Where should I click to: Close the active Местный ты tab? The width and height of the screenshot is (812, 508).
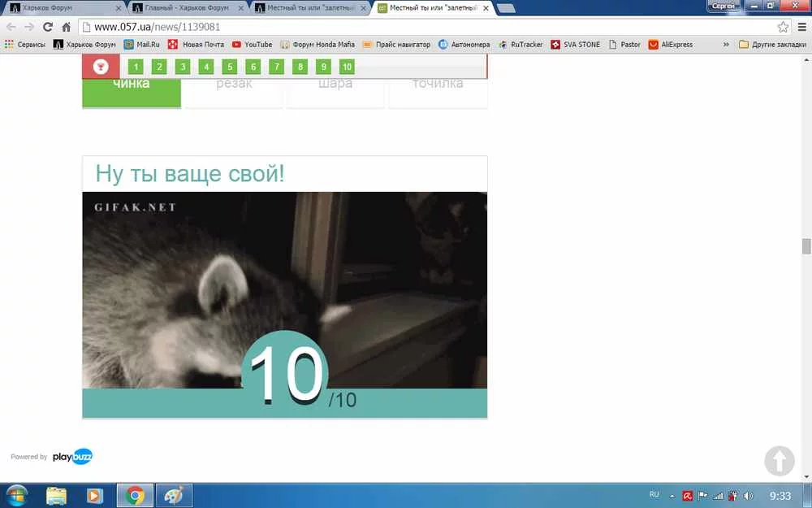coord(486,8)
